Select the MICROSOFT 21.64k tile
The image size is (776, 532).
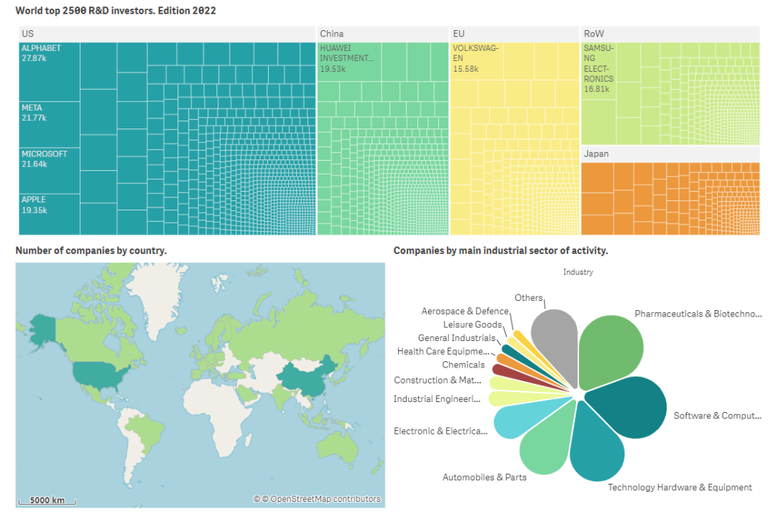pyautogui.click(x=50, y=171)
